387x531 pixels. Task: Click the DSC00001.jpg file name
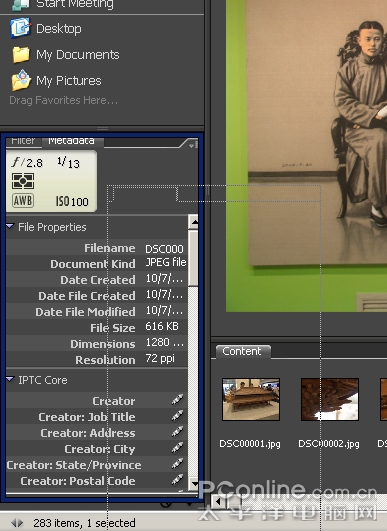coord(250,444)
